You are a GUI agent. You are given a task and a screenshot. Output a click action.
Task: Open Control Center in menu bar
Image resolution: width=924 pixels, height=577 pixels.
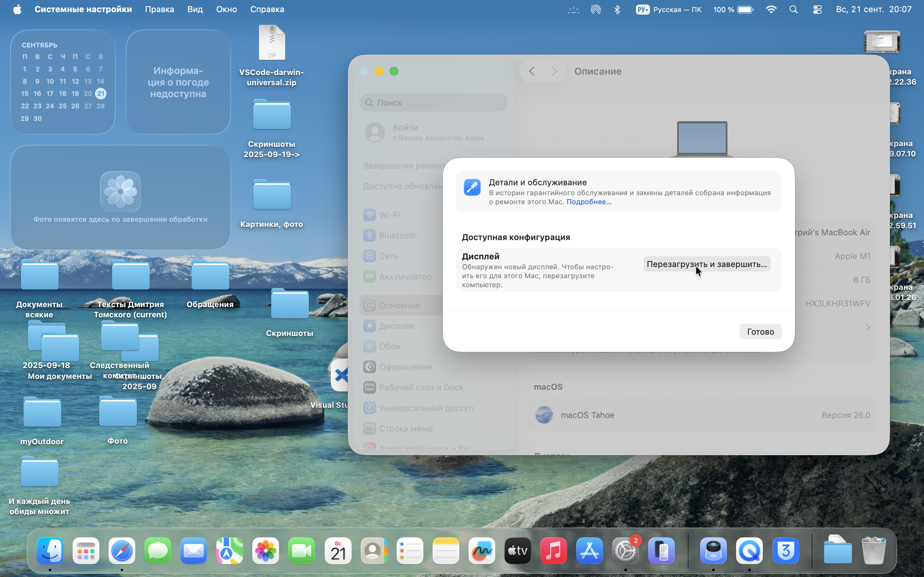(817, 10)
